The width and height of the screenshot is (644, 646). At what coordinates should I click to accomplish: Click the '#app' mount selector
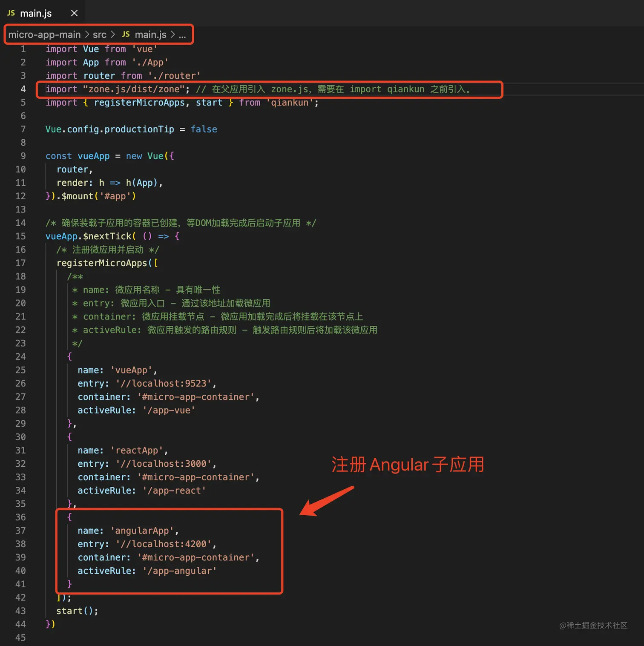[x=115, y=196]
